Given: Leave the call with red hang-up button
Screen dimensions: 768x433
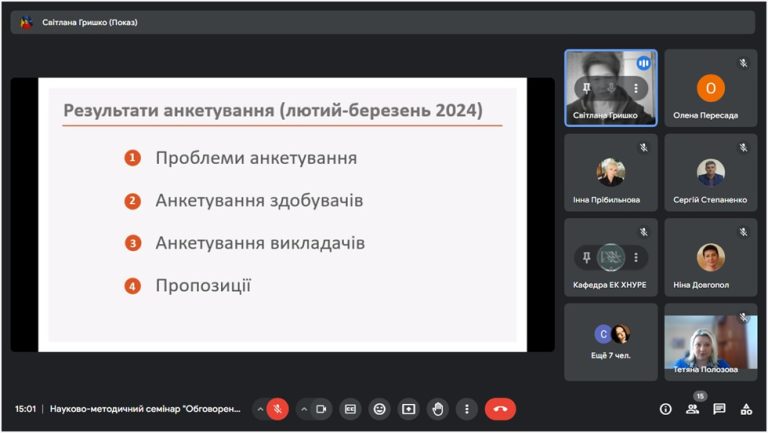Looking at the screenshot, I should coord(500,409).
